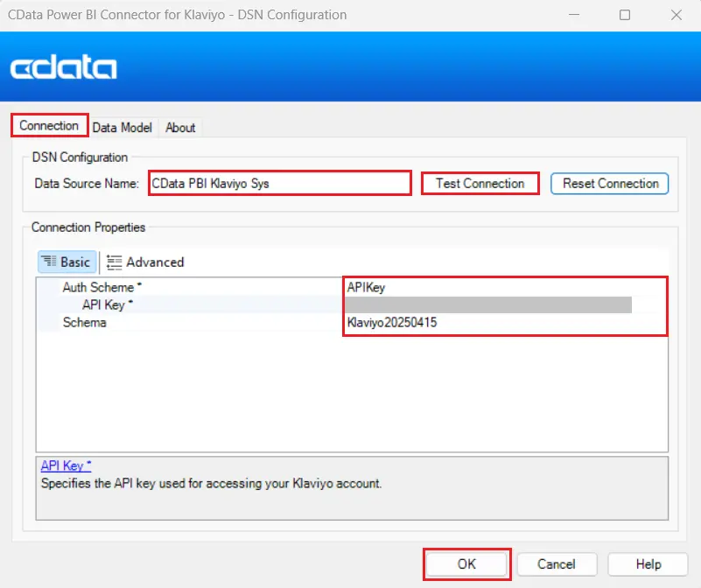Confirm settings with the OK button
Screen dimensions: 701x588
(x=466, y=563)
